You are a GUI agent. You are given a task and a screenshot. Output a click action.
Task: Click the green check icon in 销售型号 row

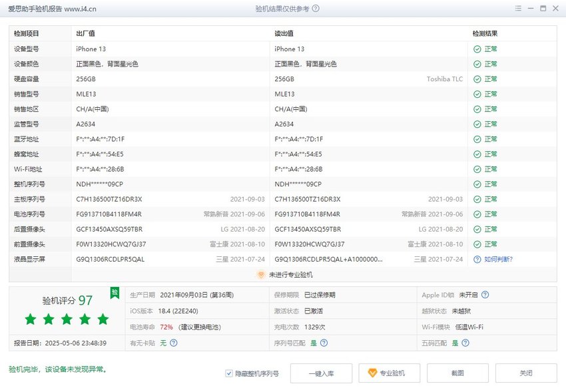pyautogui.click(x=477, y=94)
